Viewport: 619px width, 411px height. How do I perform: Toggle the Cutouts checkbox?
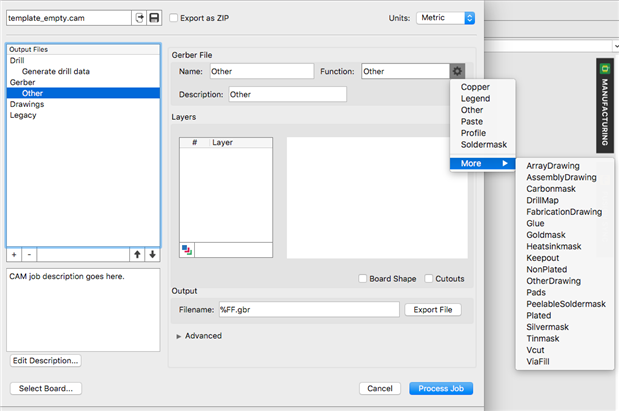tap(429, 278)
